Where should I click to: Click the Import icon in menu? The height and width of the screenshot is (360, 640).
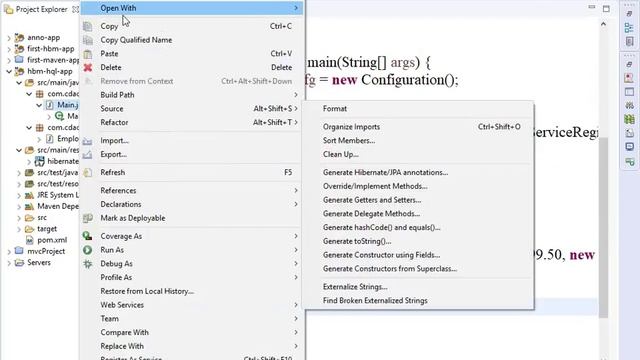(x=87, y=141)
